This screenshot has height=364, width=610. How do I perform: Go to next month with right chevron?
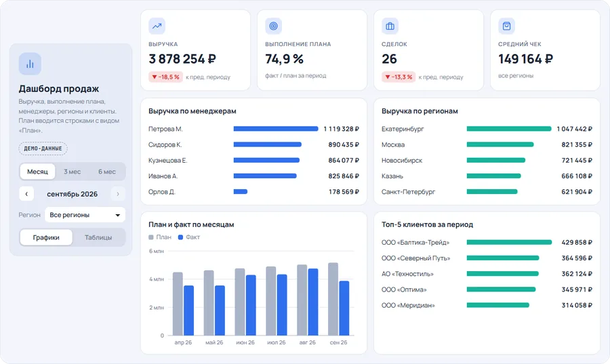tap(118, 194)
